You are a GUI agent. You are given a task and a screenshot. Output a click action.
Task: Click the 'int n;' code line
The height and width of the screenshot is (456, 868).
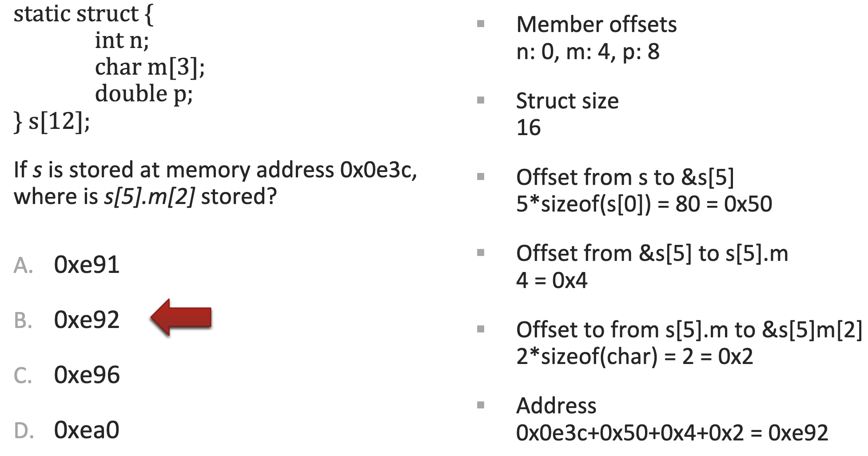point(122,40)
